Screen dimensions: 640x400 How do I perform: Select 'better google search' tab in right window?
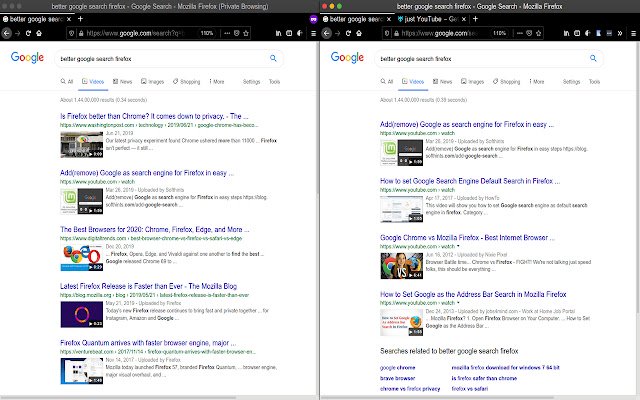pyautogui.click(x=357, y=19)
